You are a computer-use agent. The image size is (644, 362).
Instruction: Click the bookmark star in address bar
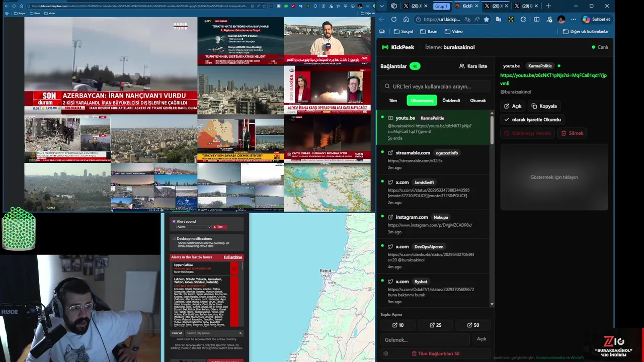click(x=486, y=19)
